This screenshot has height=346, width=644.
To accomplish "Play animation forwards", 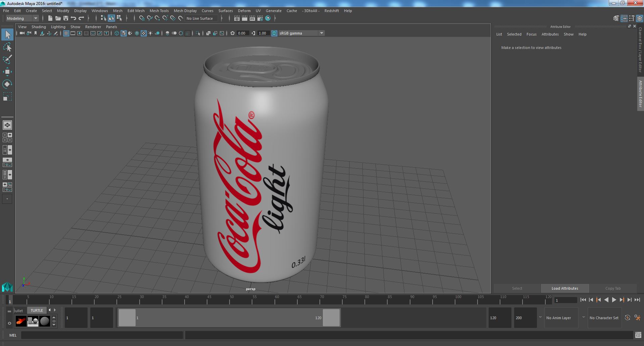I will pos(614,300).
